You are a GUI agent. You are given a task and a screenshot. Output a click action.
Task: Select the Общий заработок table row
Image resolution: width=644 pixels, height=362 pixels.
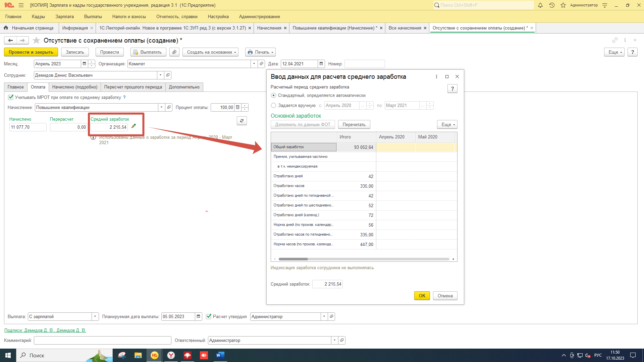[x=364, y=147]
